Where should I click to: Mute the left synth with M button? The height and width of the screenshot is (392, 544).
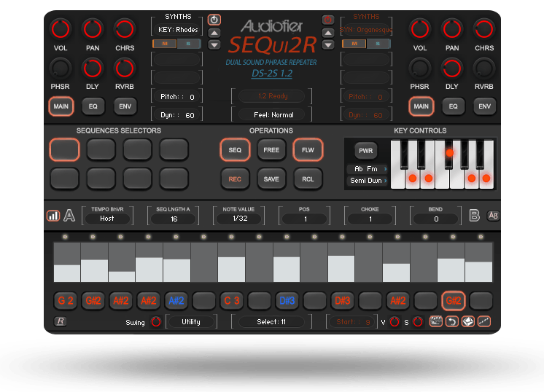(165, 44)
